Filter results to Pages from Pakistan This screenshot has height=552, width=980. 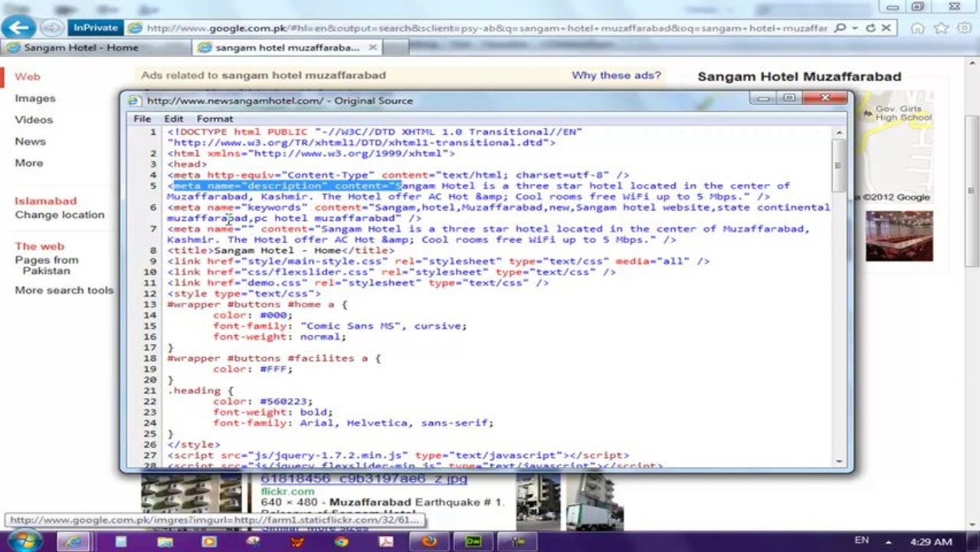(x=47, y=265)
